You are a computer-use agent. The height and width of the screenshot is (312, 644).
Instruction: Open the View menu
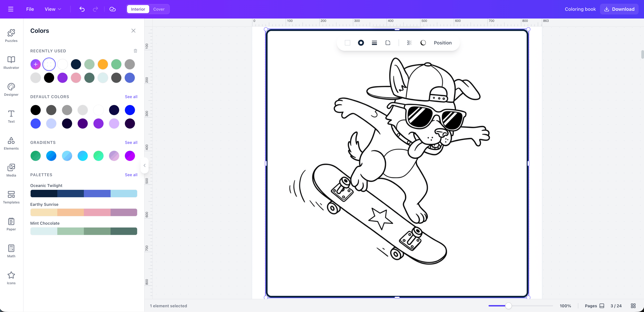coord(52,9)
